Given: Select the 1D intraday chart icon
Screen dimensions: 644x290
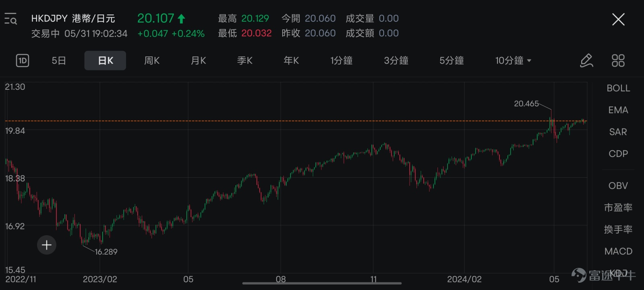Looking at the screenshot, I should (23, 60).
